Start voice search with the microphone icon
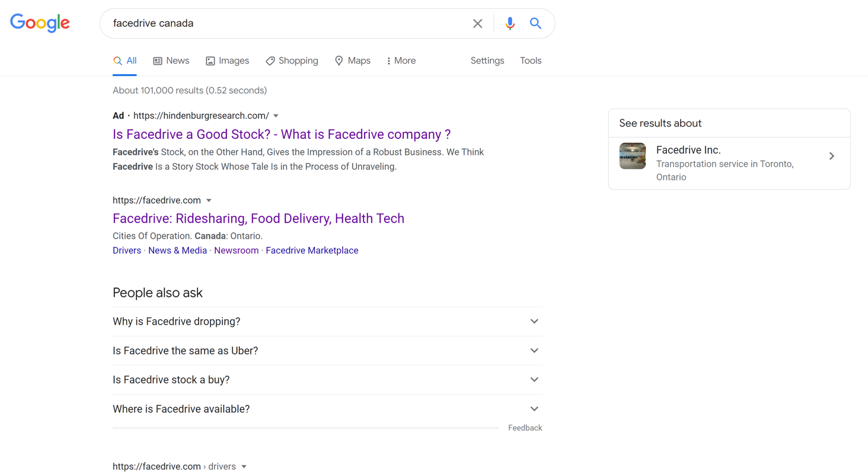 click(509, 24)
